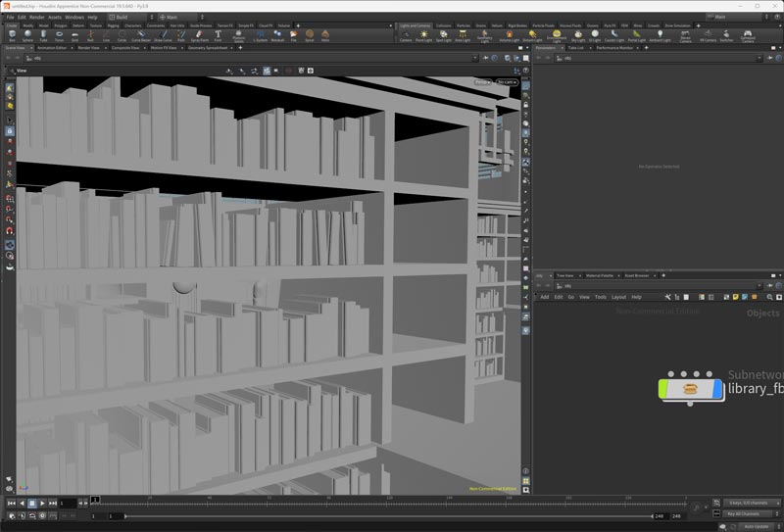Open the Key All Channels dropdown
The width and height of the screenshot is (784, 532).
click(x=748, y=513)
